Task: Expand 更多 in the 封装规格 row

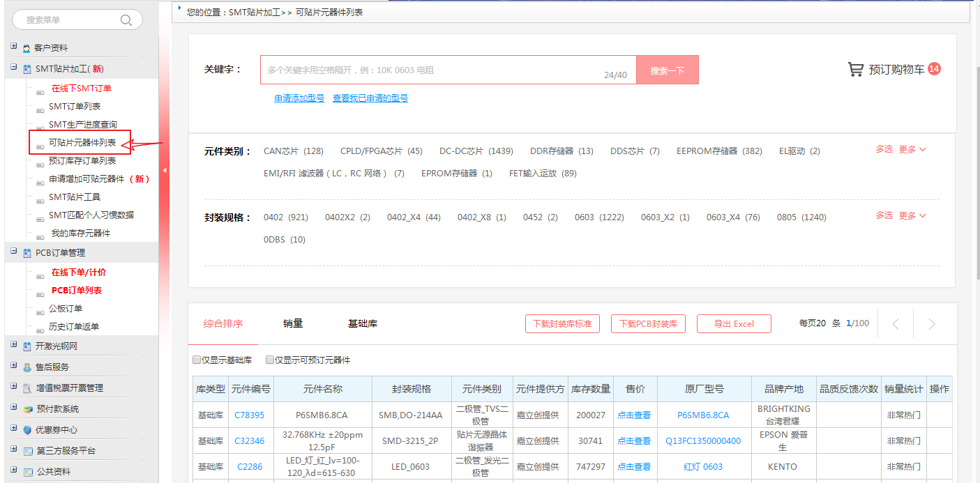Action: [x=912, y=215]
